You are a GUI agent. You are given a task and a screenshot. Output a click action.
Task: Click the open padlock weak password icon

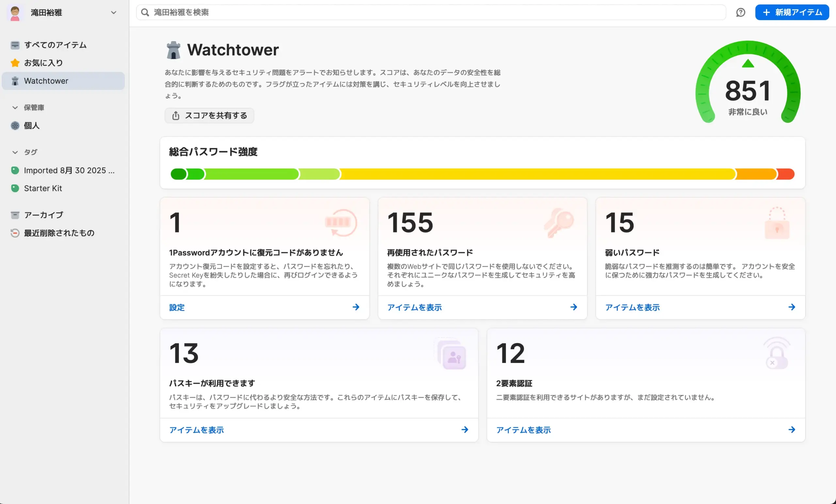pyautogui.click(x=777, y=223)
